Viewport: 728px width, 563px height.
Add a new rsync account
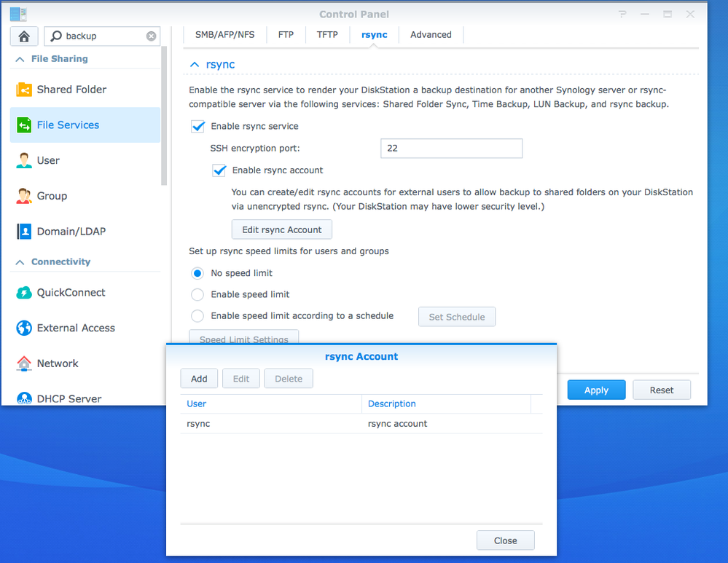(x=199, y=379)
